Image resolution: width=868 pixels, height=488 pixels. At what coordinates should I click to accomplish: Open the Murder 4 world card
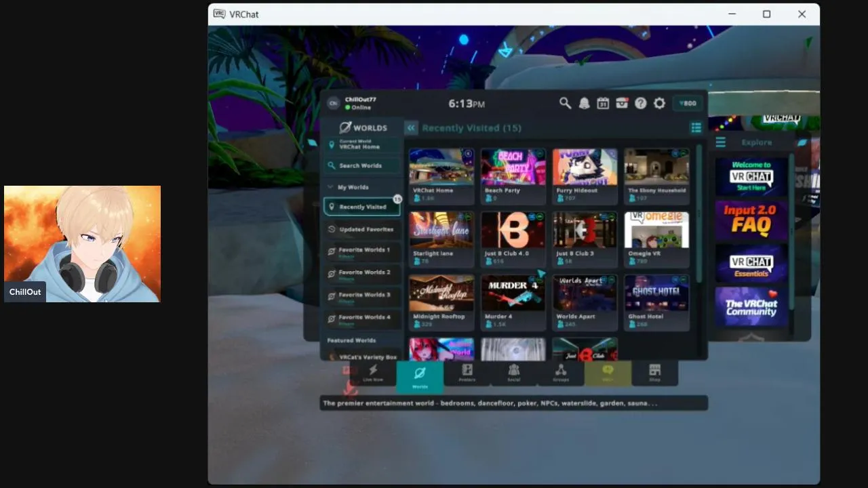pyautogui.click(x=513, y=302)
